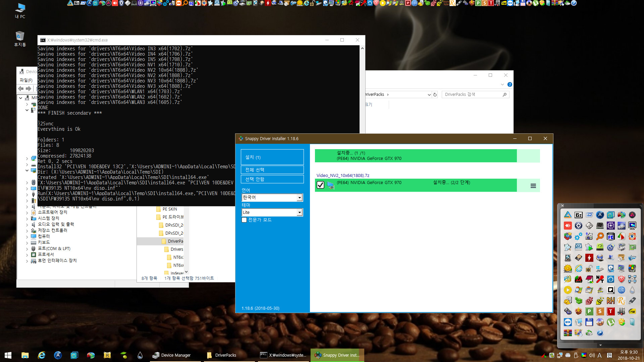Uncheck the NVIDIA GeForce GTX 970 driver checkbox

pyautogui.click(x=320, y=185)
